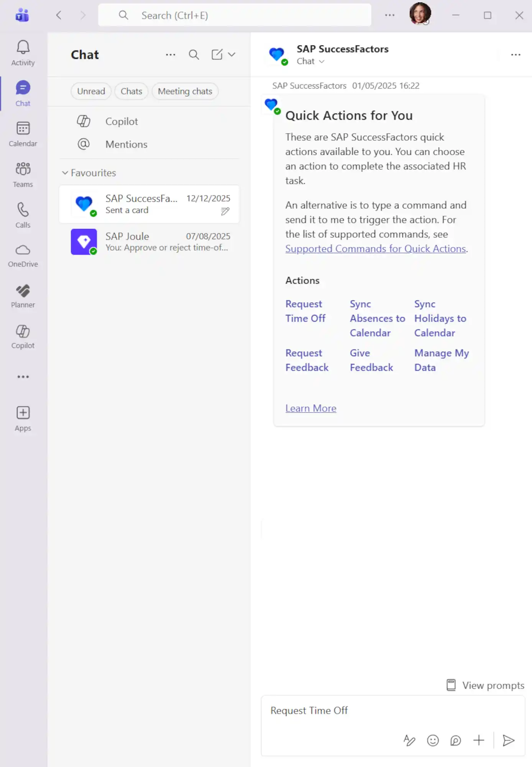This screenshot has height=767, width=532.
Task: Select the Meeting chats filter
Action: 185,91
